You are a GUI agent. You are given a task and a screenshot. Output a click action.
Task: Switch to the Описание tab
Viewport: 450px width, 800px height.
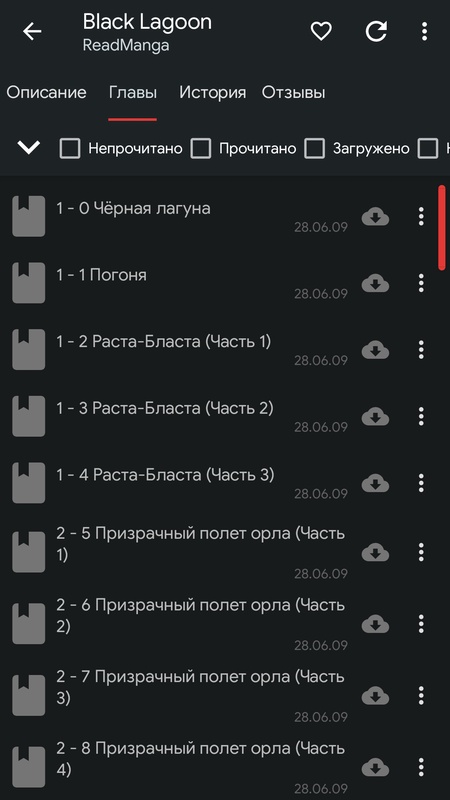click(46, 92)
